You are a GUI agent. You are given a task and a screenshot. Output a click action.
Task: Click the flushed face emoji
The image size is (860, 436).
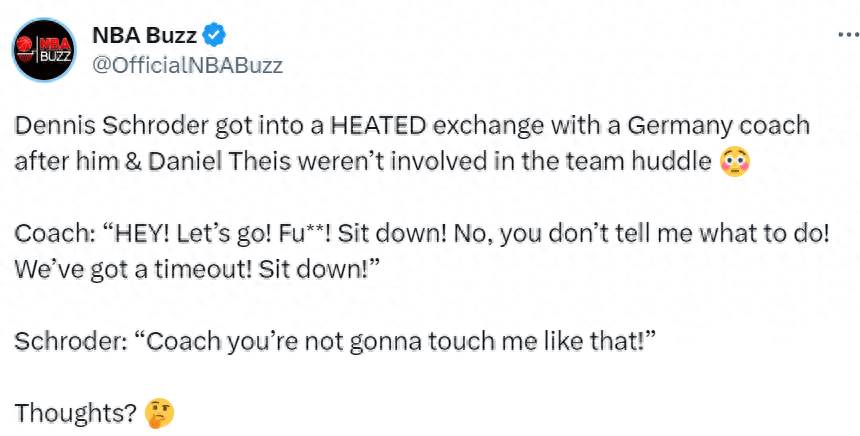click(x=735, y=162)
